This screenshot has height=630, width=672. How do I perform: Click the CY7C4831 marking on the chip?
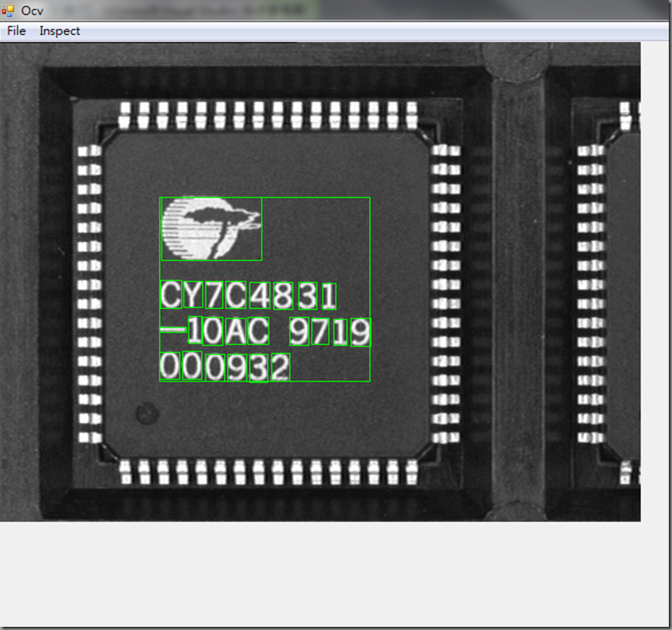pos(249,295)
